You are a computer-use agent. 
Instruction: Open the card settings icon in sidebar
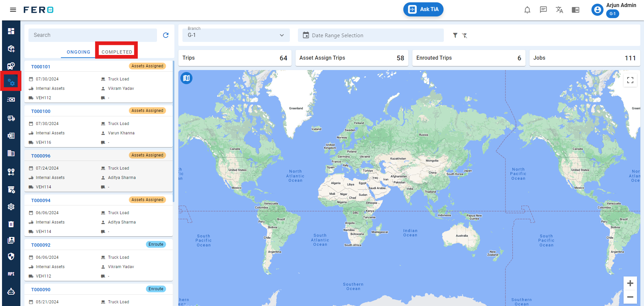[11, 190]
